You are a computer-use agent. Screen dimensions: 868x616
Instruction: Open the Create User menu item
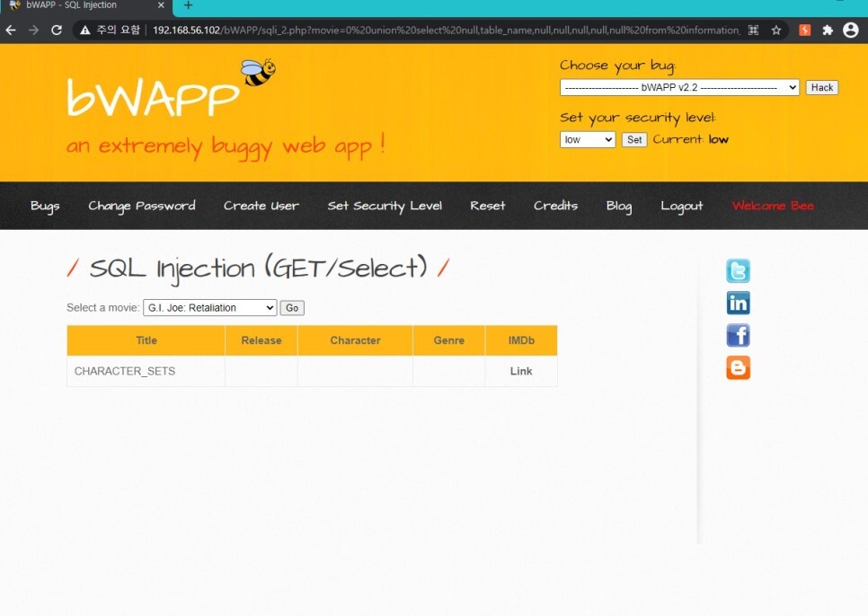[x=261, y=206]
